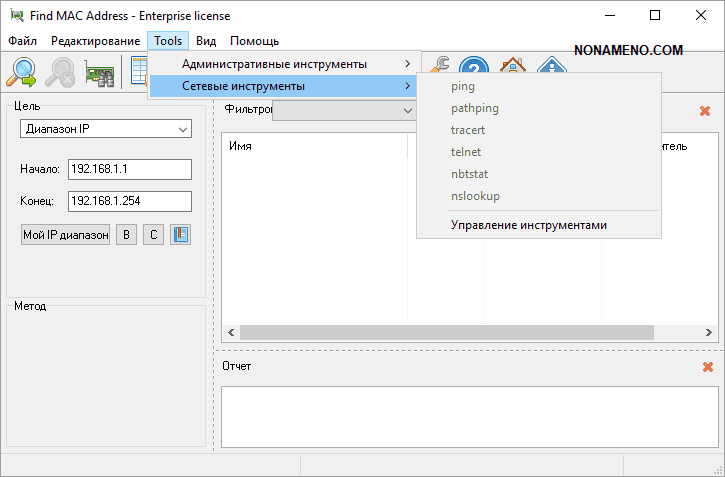Open the Редактирование menu
This screenshot has height=477, width=725.
click(x=95, y=41)
